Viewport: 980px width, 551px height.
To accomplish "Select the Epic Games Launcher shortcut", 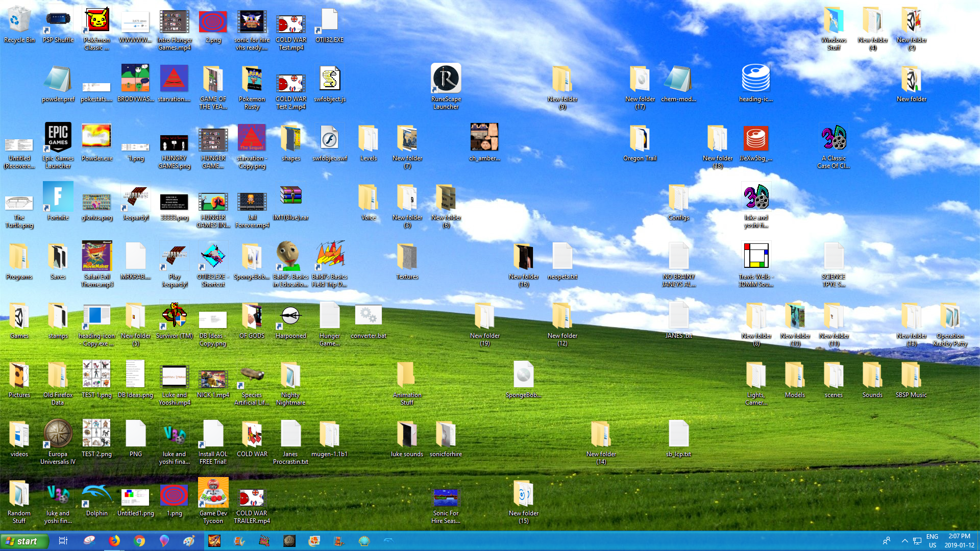I will (58, 145).
